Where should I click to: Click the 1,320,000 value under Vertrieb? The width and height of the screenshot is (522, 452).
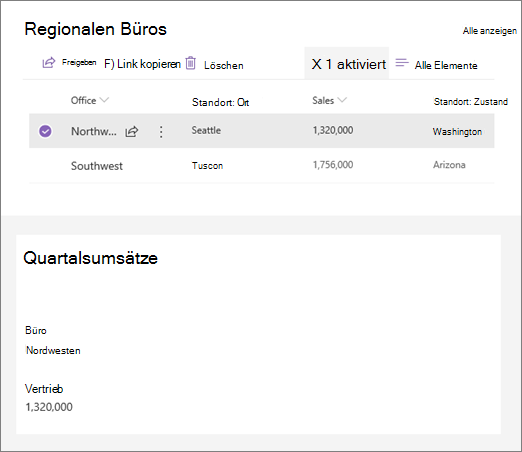click(x=49, y=407)
